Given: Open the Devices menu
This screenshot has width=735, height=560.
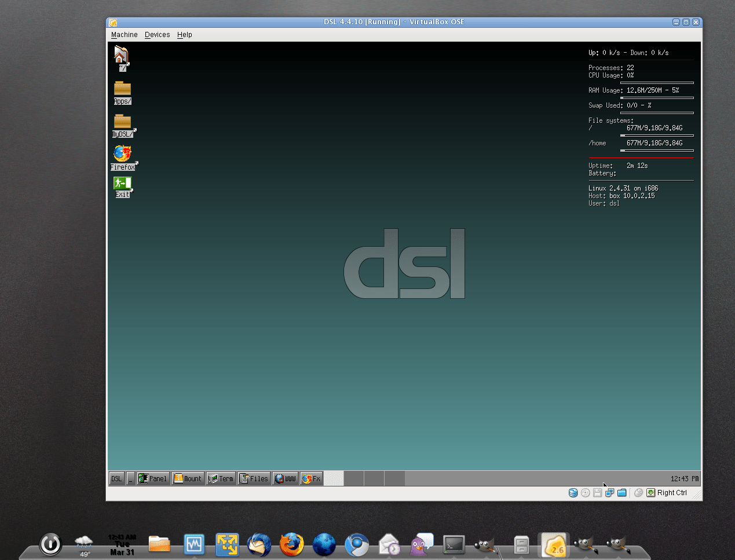Looking at the screenshot, I should pyautogui.click(x=158, y=35).
